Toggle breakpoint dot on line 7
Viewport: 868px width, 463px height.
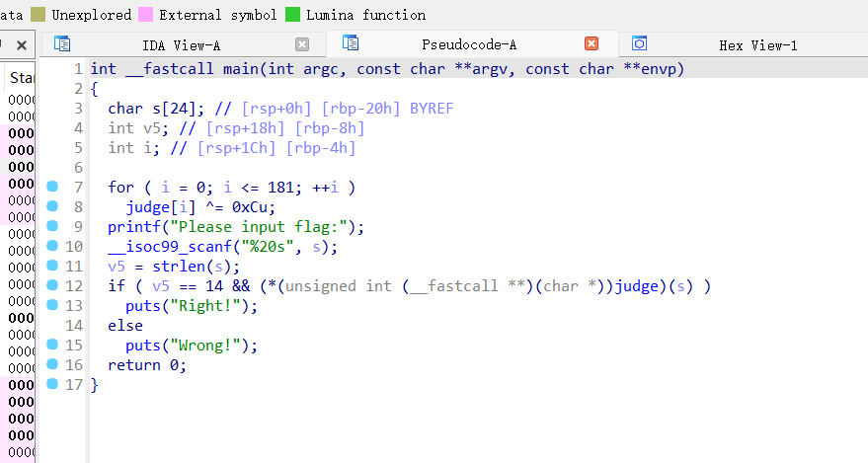52,187
